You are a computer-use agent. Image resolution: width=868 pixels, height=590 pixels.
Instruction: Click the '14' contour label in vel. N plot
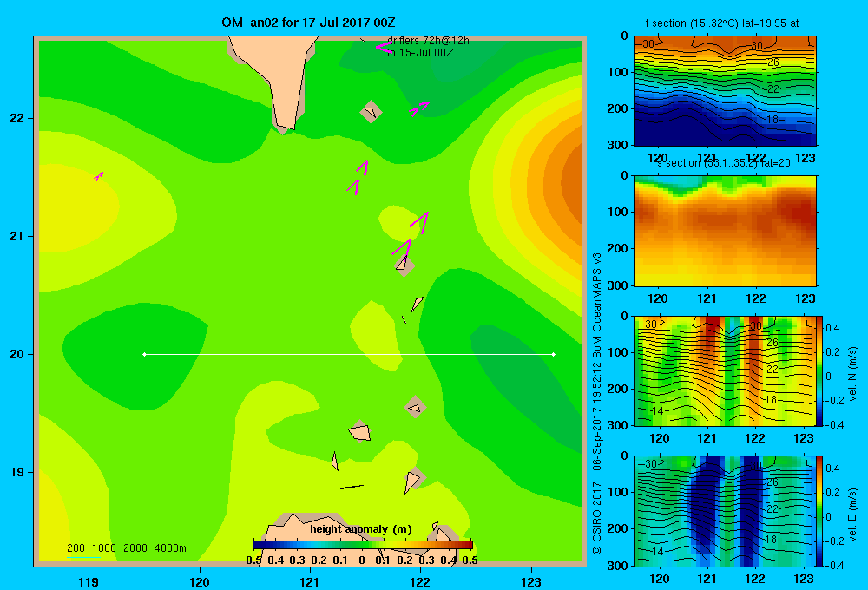tap(658, 411)
